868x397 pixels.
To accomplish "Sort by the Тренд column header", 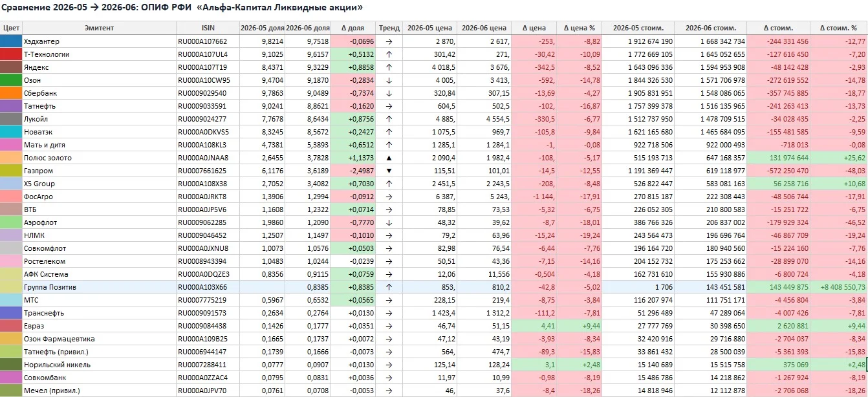I will point(389,28).
